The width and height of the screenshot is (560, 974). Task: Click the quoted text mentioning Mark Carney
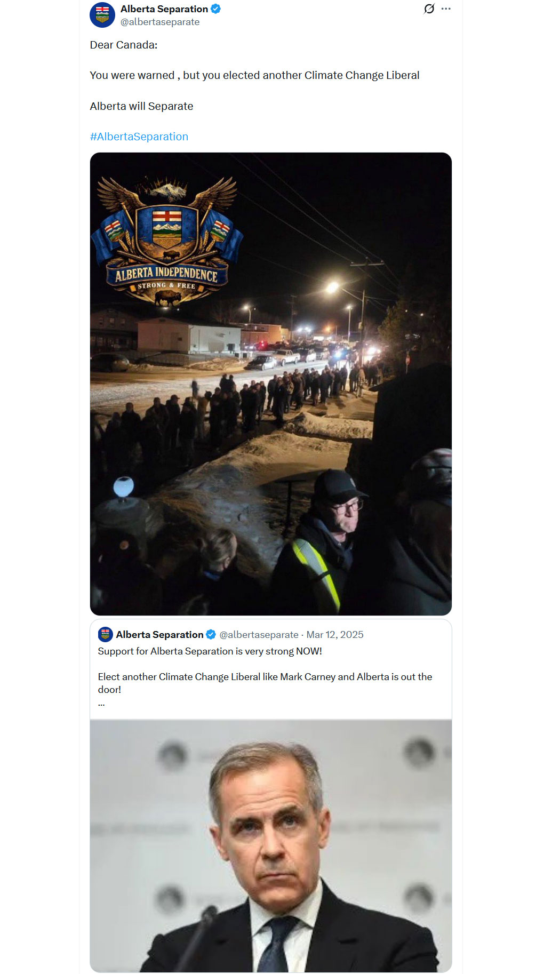click(x=265, y=683)
